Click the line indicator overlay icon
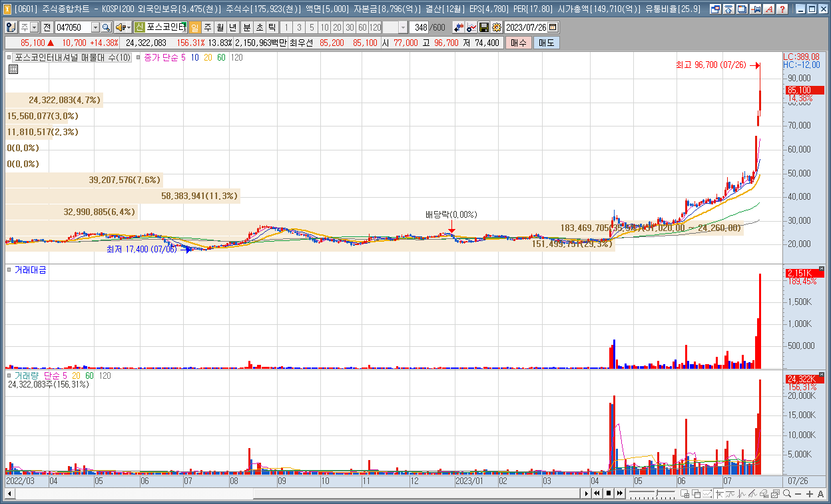 pyautogui.click(x=471, y=27)
